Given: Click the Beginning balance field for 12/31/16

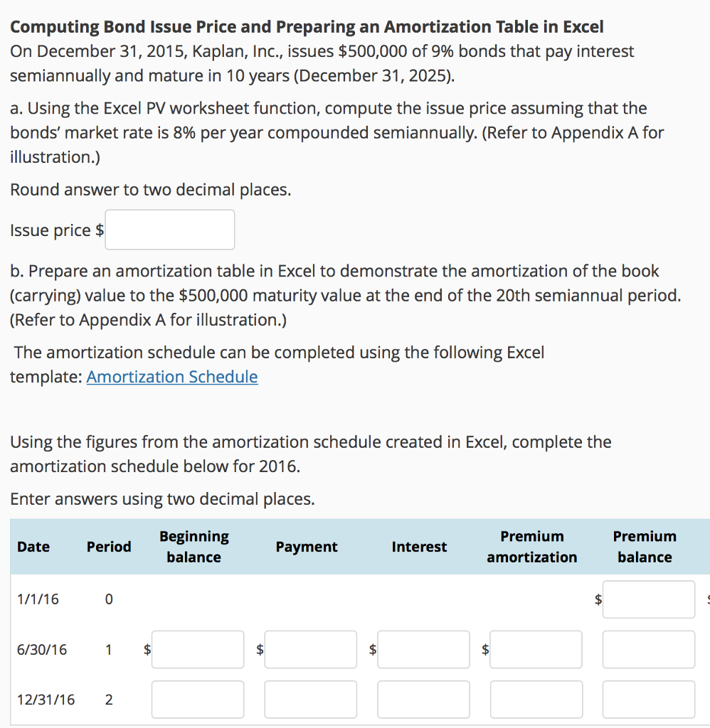Looking at the screenshot, I should pyautogui.click(x=197, y=699).
